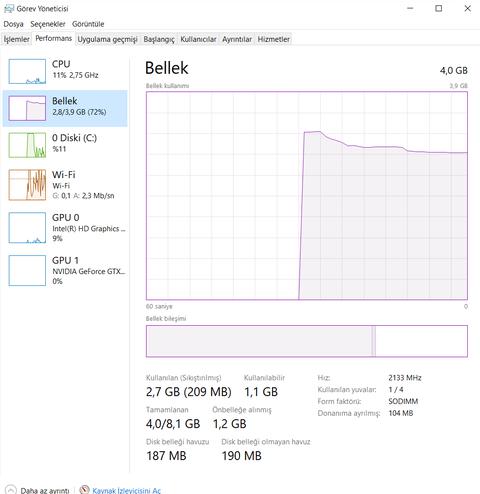
Task: Open the Wi-Fi network graph entry
Action: click(x=65, y=185)
